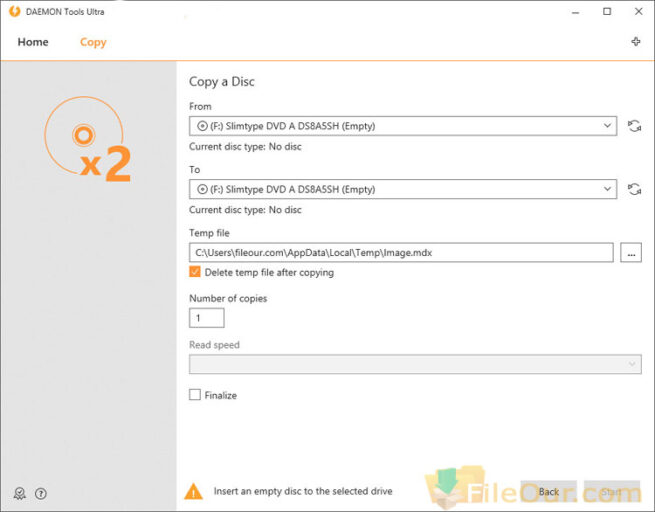
Task: Click 'Current disc type: No disc' under From
Action: tap(245, 147)
